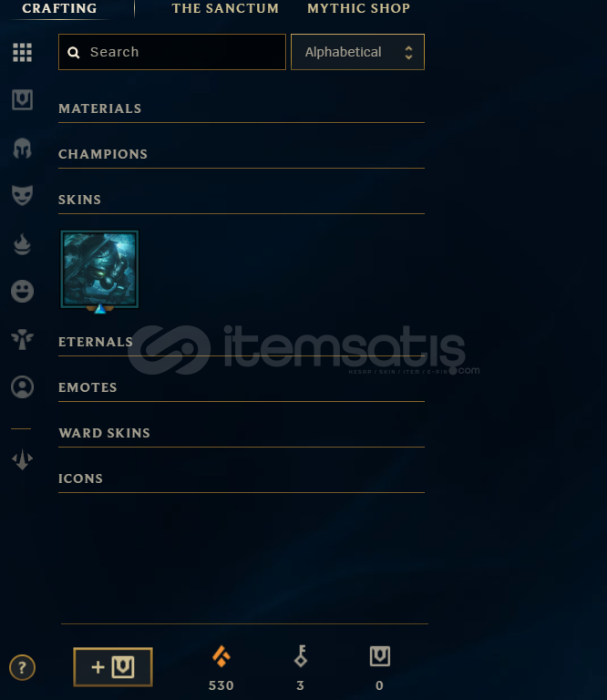Filter loot by eternals flame icon
The image size is (607, 700).
tap(22, 243)
